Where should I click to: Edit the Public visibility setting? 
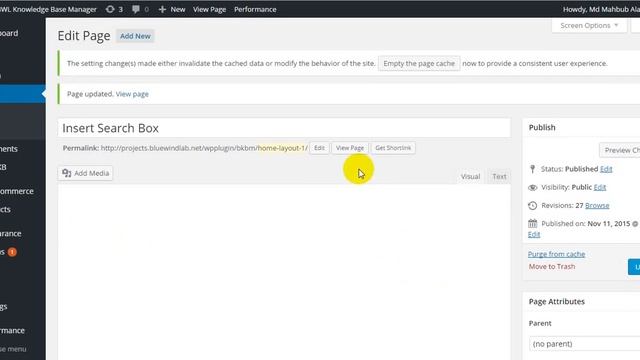[600, 187]
